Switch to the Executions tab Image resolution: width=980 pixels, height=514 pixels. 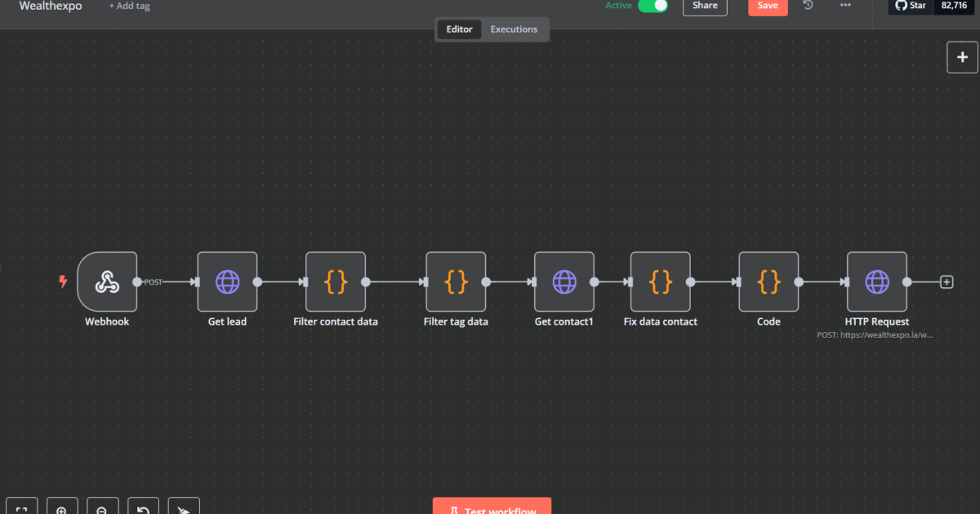tap(514, 29)
